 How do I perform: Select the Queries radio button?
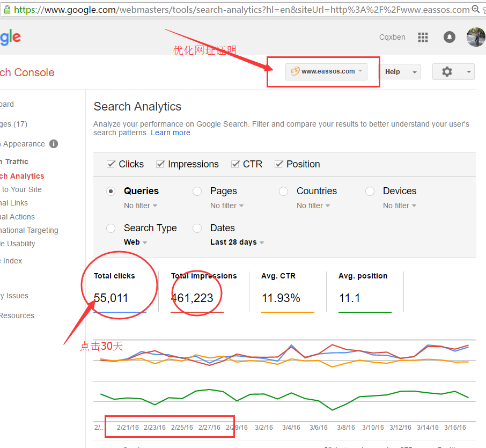111,192
